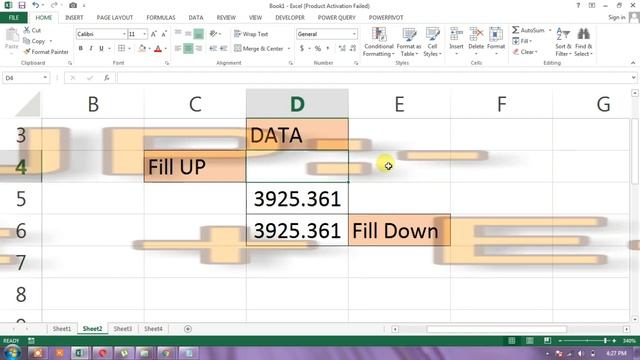
Task: Open the fill color bucket swatch
Action: click(x=142, y=49)
